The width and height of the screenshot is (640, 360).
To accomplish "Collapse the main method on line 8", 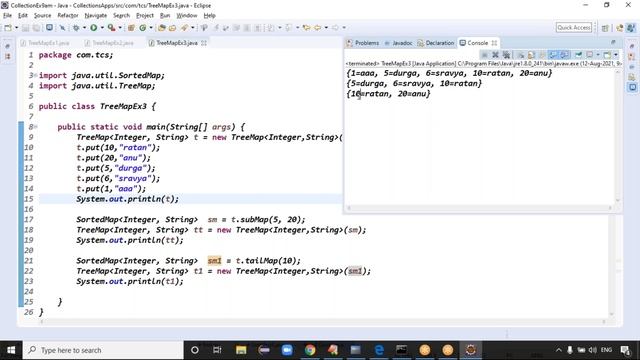I will tap(36, 127).
